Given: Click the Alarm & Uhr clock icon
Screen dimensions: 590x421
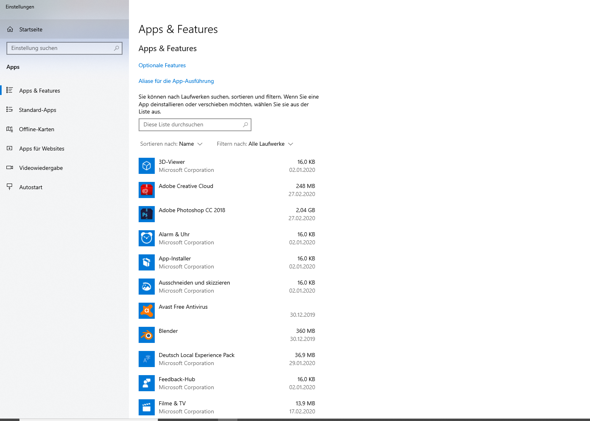Looking at the screenshot, I should pos(146,238).
